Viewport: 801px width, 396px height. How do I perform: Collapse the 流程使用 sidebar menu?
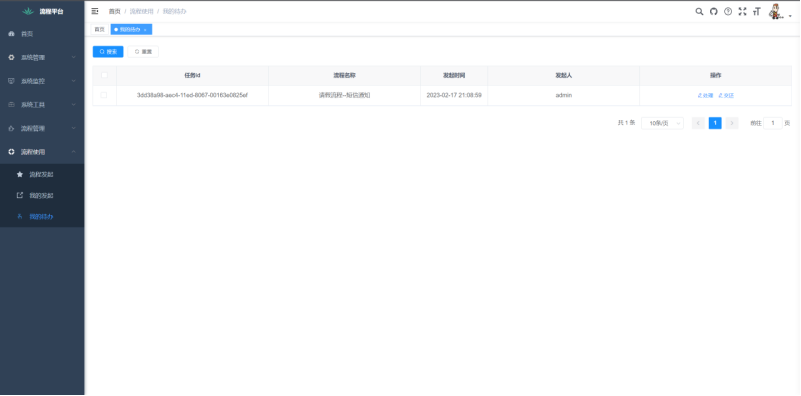click(42, 152)
